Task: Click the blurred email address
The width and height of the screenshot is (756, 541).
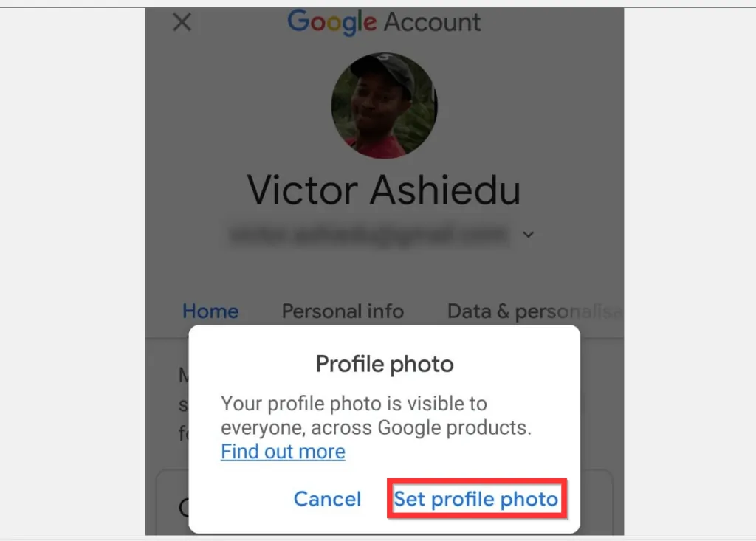Action: (369, 235)
